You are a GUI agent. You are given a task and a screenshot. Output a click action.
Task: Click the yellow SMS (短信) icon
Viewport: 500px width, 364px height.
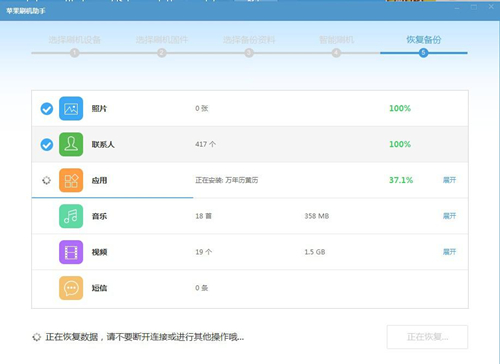tap(71, 288)
